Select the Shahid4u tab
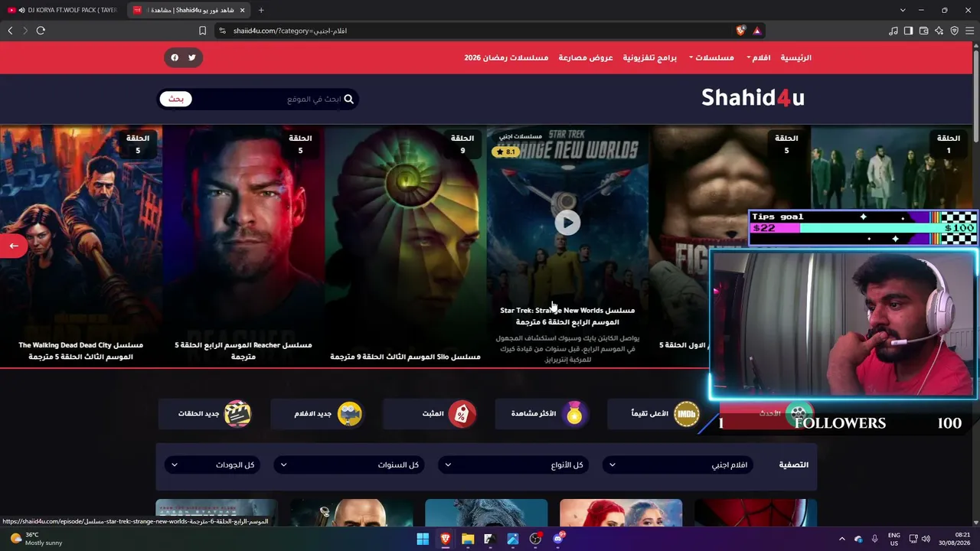Viewport: 980px width, 551px height. tap(188, 10)
